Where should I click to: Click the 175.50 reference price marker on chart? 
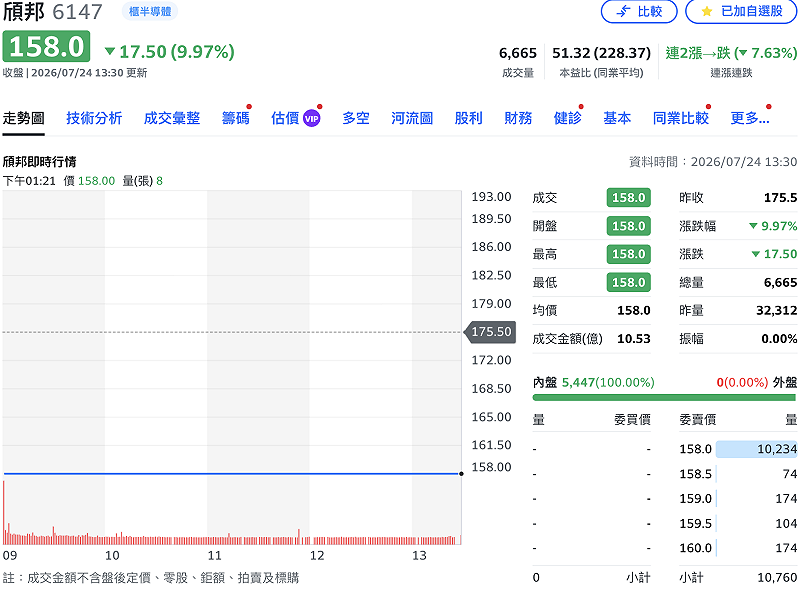(490, 332)
